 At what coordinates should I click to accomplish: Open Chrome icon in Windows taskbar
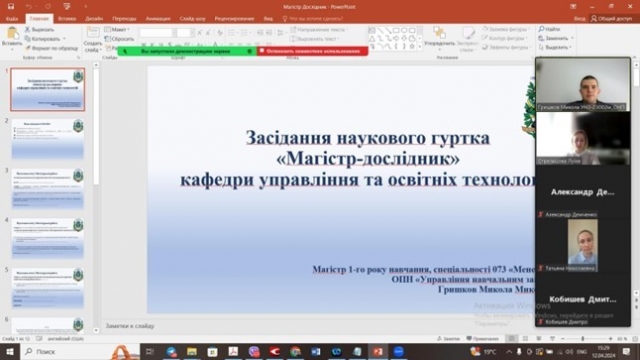295,351
